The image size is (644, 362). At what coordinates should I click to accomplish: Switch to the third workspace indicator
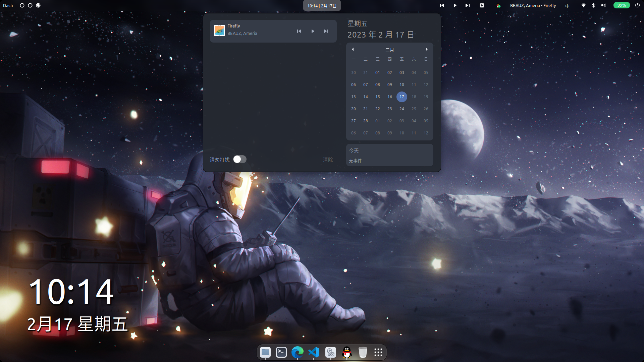pyautogui.click(x=38, y=5)
